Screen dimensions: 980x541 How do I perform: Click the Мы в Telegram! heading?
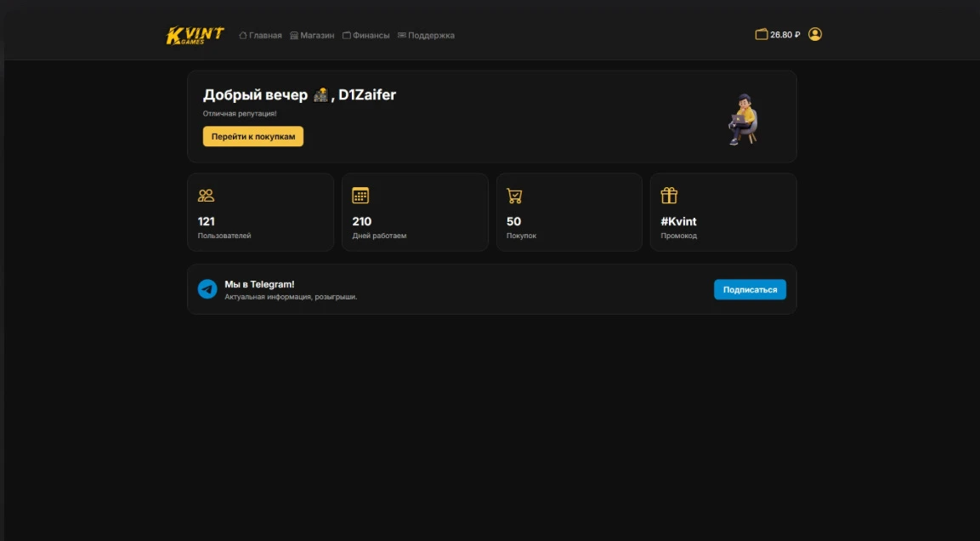[259, 284]
